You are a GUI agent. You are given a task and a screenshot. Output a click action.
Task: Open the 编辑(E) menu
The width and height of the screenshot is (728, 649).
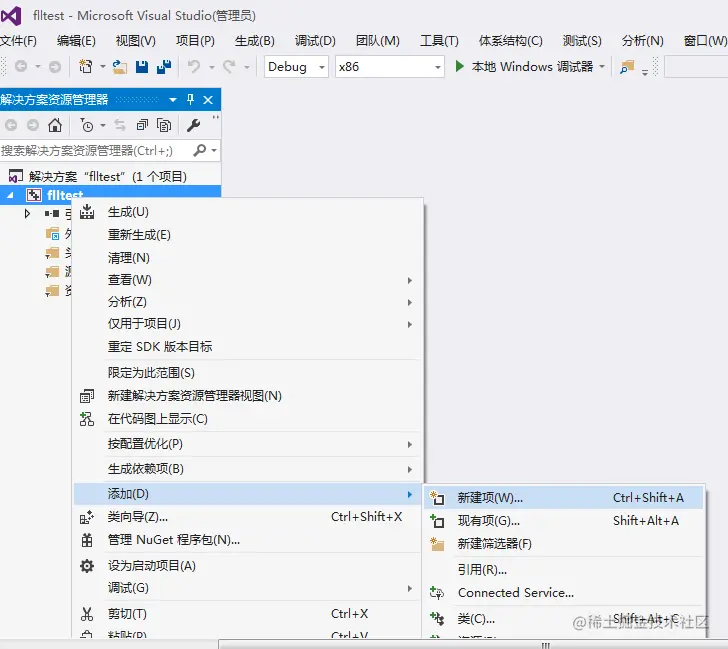(x=76, y=41)
